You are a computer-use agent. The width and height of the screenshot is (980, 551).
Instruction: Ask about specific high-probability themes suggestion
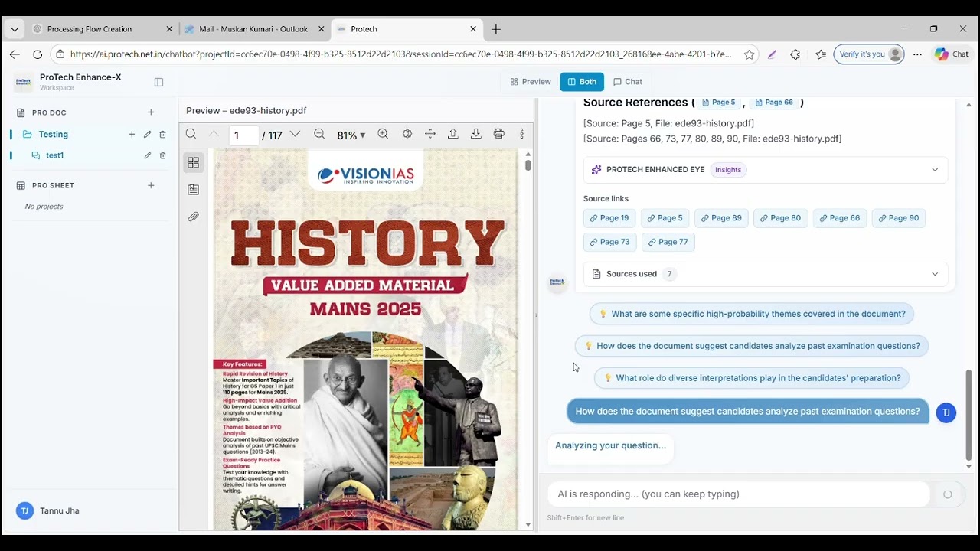coord(752,314)
